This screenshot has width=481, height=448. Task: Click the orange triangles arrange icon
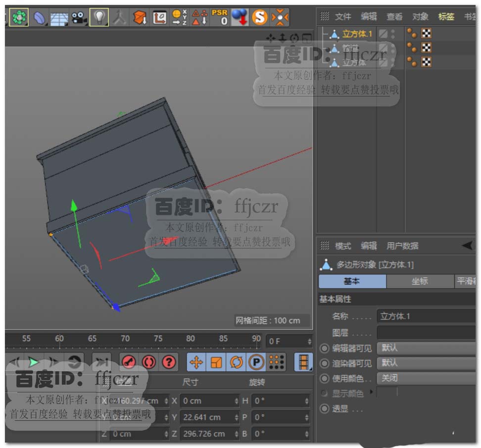click(x=199, y=17)
